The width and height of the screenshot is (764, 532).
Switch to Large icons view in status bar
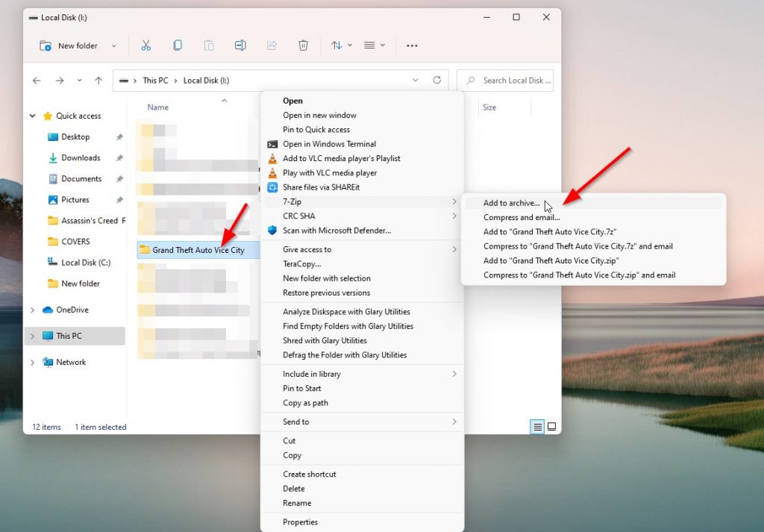click(551, 427)
